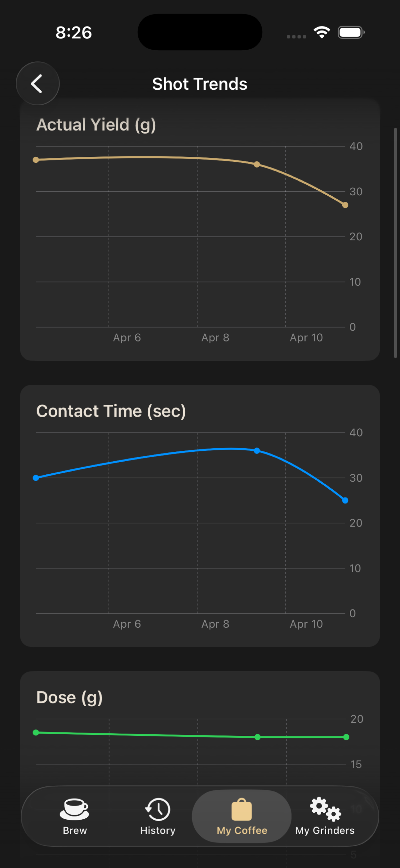
Task: Click the Actual Yield (g) chart title
Action: 96,125
